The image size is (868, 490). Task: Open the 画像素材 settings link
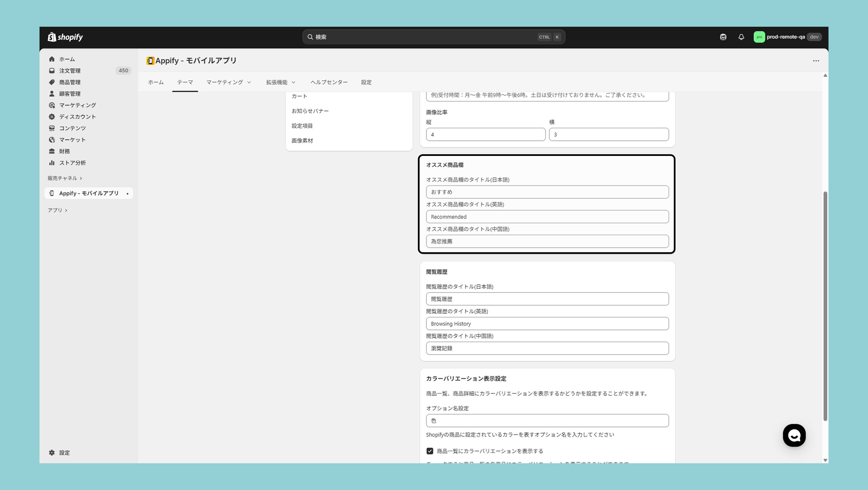(x=302, y=141)
